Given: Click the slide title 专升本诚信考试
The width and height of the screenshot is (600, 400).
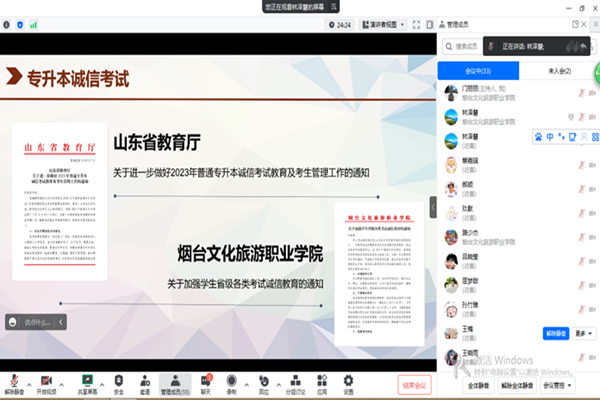Looking at the screenshot, I should coord(78,78).
